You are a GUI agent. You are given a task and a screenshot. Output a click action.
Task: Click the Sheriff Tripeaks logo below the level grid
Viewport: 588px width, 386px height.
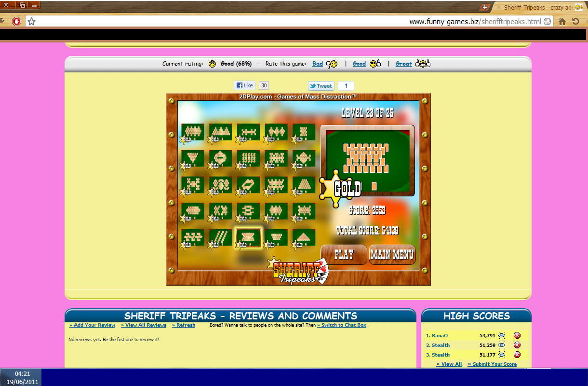pyautogui.click(x=299, y=271)
